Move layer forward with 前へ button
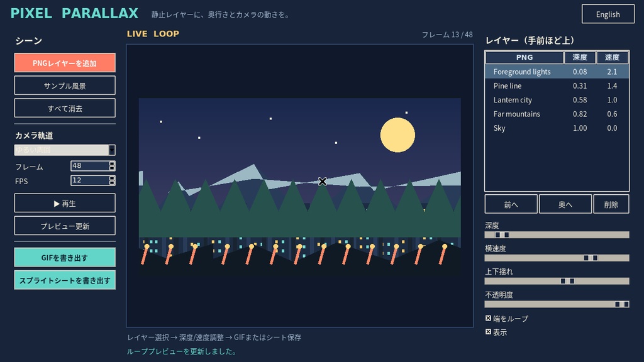The image size is (644, 362). pyautogui.click(x=511, y=204)
